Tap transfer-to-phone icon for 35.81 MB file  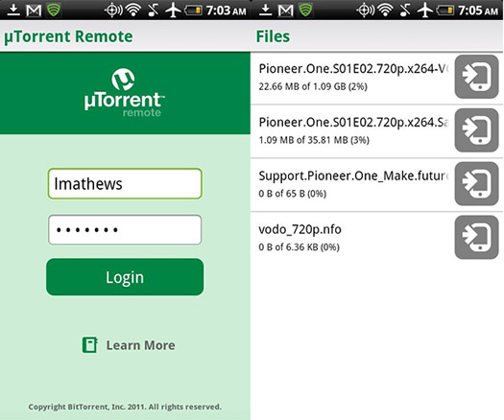tap(477, 130)
